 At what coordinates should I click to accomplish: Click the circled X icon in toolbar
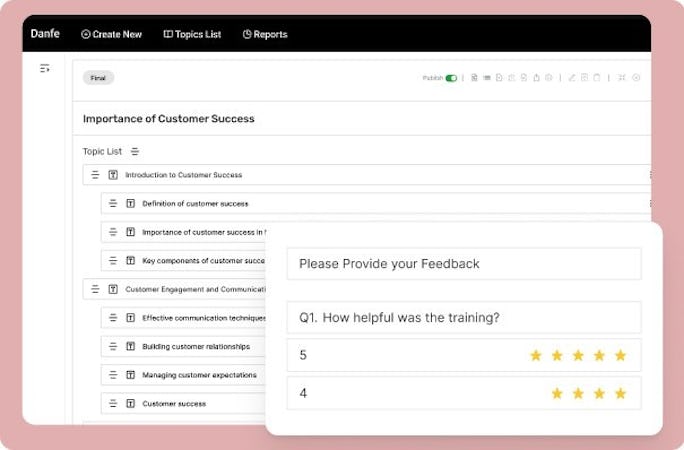click(x=636, y=78)
